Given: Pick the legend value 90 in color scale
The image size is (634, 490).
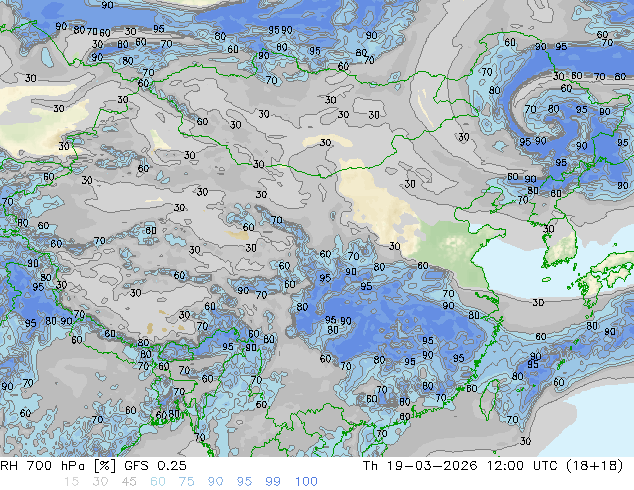Looking at the screenshot, I should (215, 482).
